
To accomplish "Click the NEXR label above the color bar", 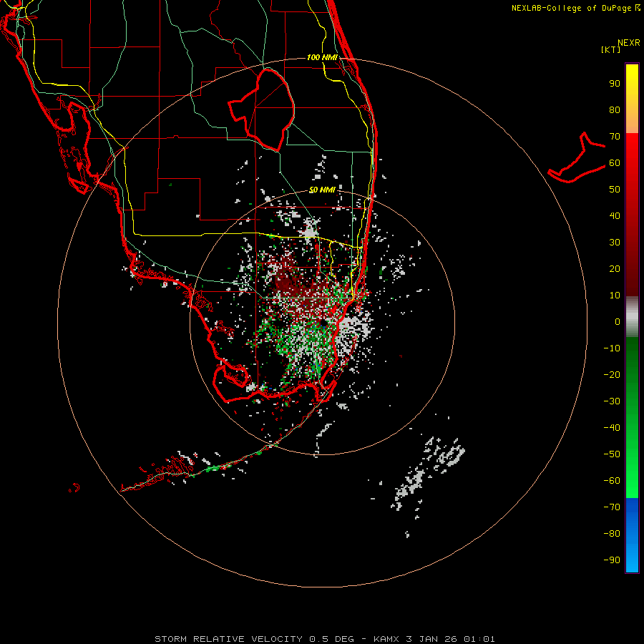I will [629, 43].
